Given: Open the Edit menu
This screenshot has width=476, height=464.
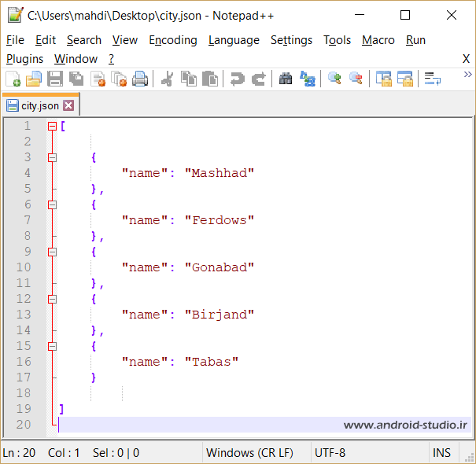Looking at the screenshot, I should (46, 40).
